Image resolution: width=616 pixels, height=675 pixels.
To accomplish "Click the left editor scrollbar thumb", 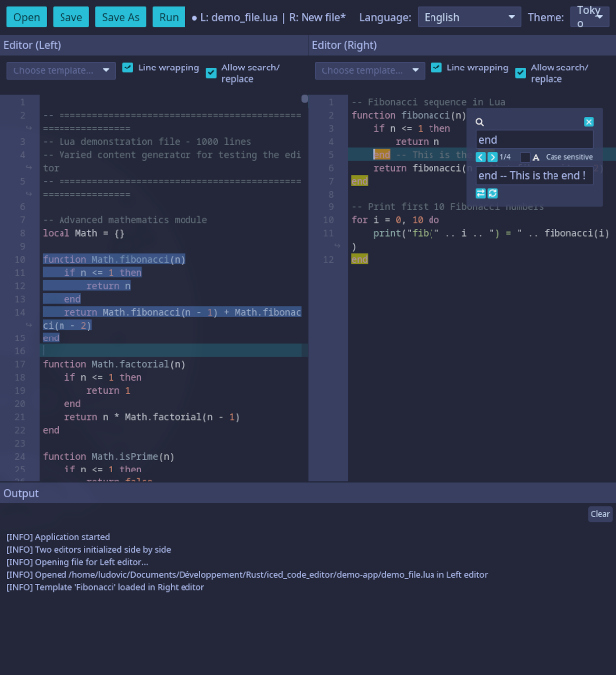I will point(305,99).
